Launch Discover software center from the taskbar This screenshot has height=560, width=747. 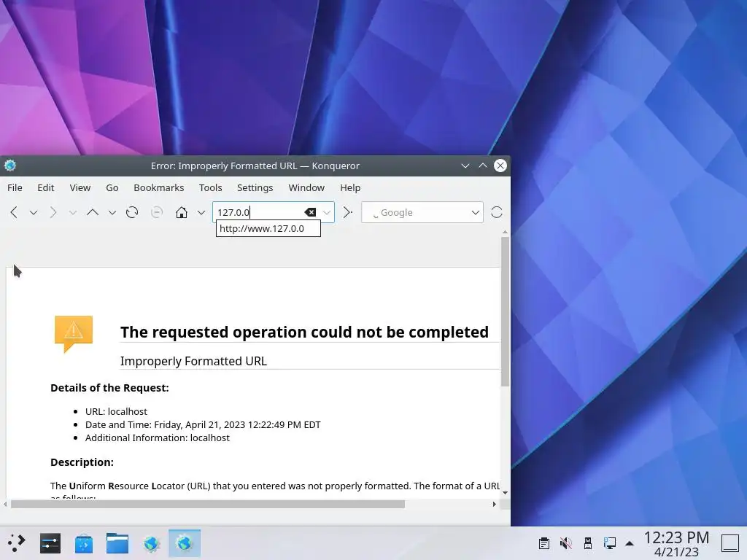pyautogui.click(x=84, y=542)
